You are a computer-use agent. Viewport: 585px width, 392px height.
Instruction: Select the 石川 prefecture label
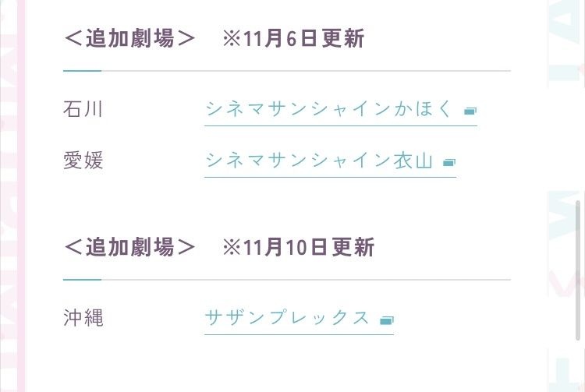point(83,109)
